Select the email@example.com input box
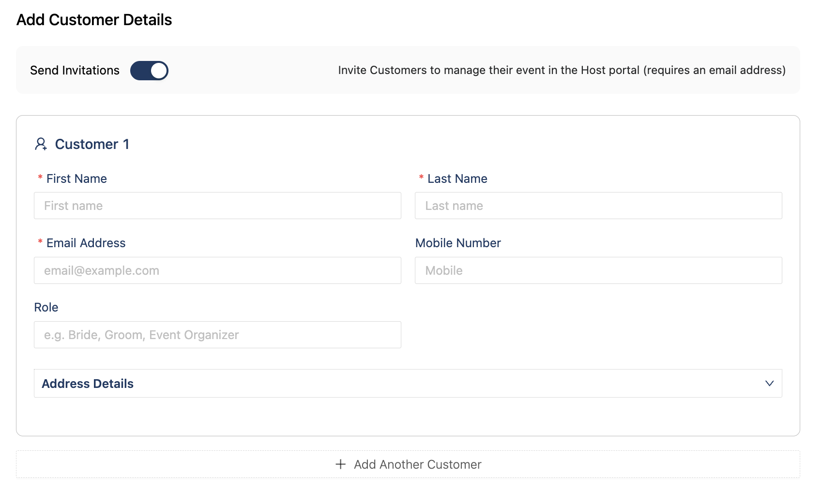The width and height of the screenshot is (822, 504). [x=217, y=270]
